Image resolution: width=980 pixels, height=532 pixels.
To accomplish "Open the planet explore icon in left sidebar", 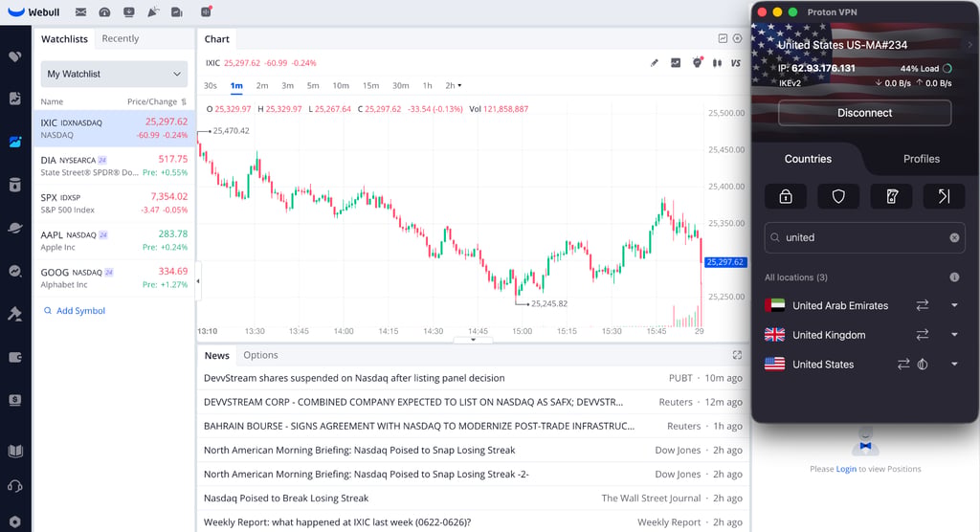I will coord(15,228).
